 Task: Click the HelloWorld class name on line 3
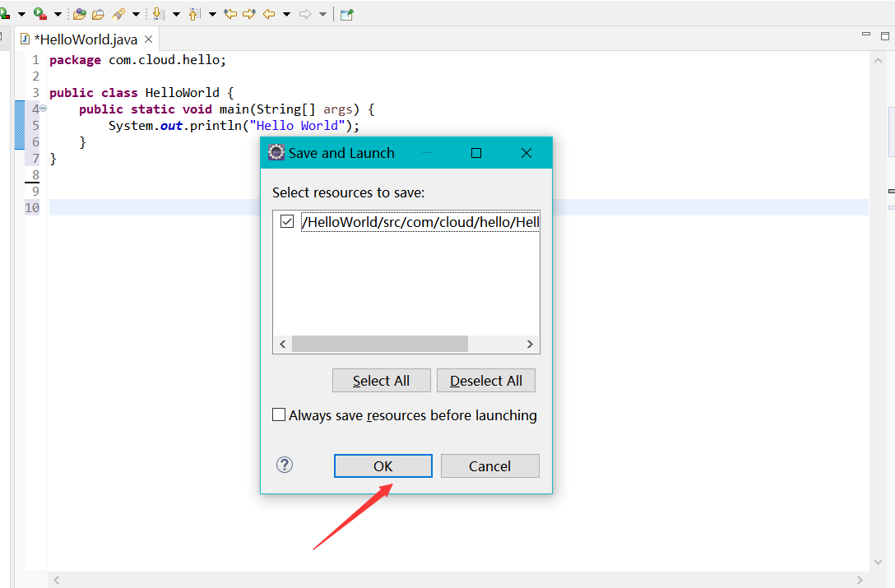(x=182, y=92)
